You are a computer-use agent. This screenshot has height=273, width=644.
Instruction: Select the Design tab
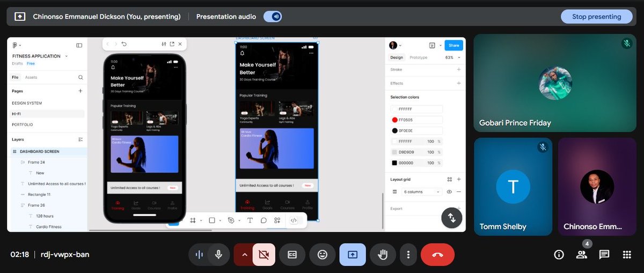(397, 57)
